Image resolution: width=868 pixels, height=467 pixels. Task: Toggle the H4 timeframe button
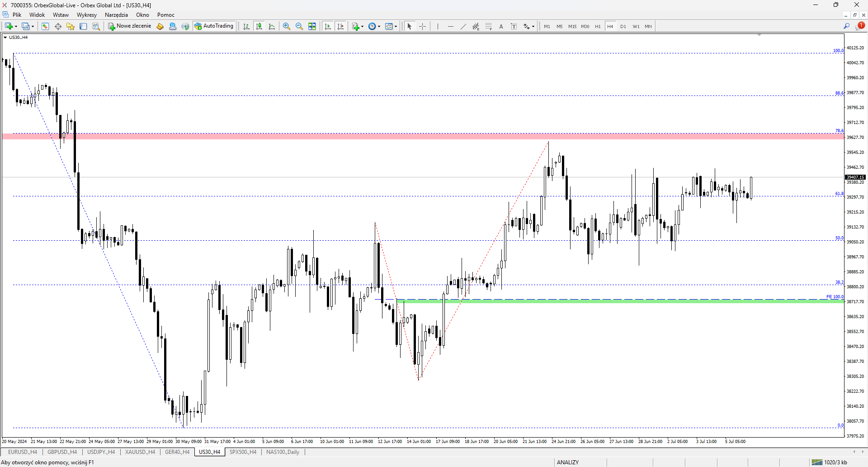tap(610, 26)
